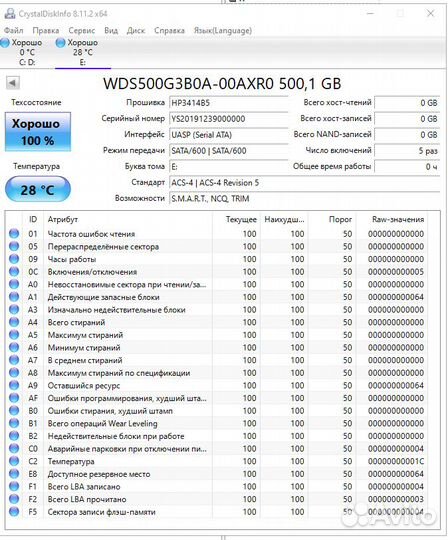Click the Число включений value 5 раз
This screenshot has width=448, height=540.
click(x=407, y=150)
